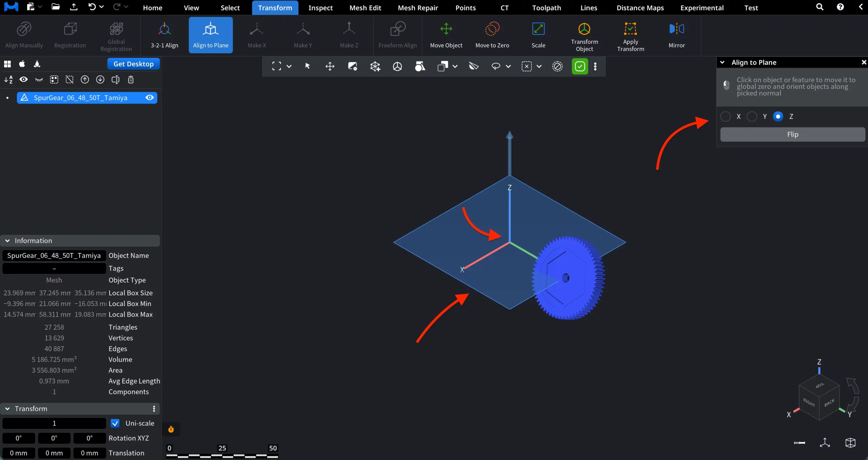Viewport: 868px width, 460px height.
Task: Select the X axis radio button
Action: click(x=725, y=117)
